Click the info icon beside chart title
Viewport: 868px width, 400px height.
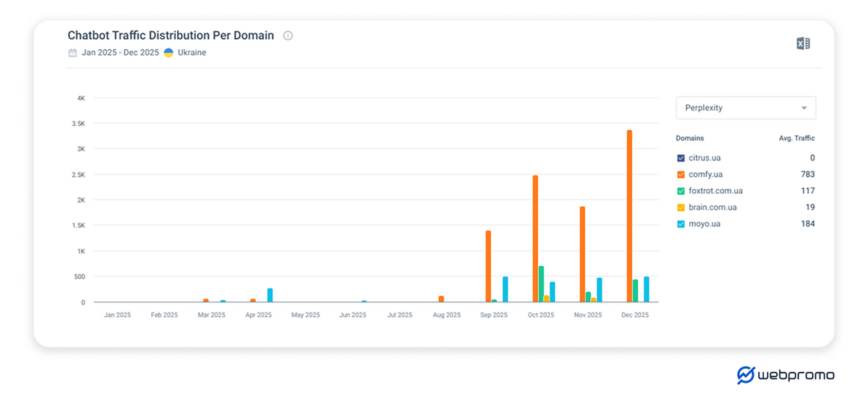coord(288,35)
